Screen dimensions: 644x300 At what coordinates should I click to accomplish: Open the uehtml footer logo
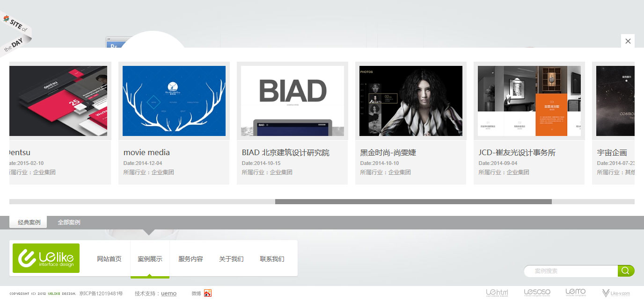pos(497,293)
